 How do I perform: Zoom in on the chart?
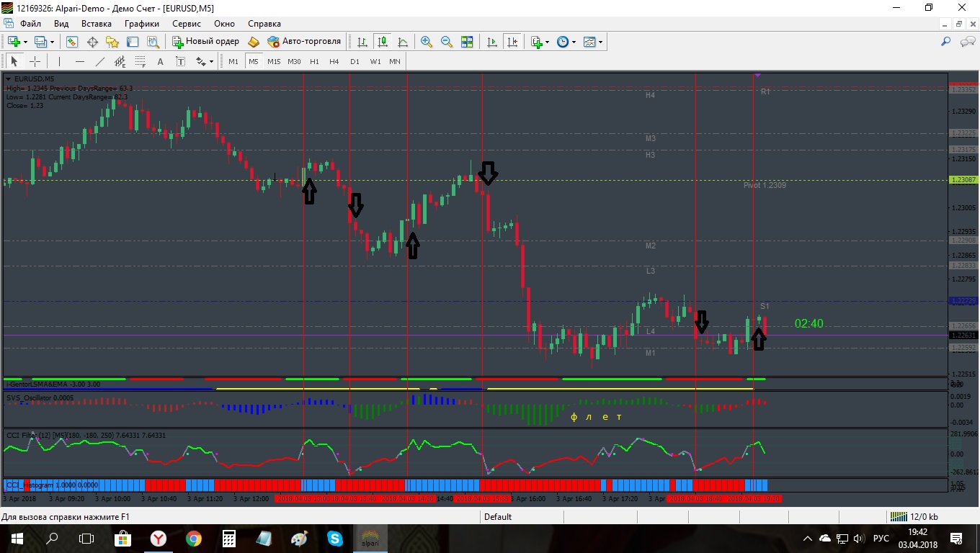[427, 42]
